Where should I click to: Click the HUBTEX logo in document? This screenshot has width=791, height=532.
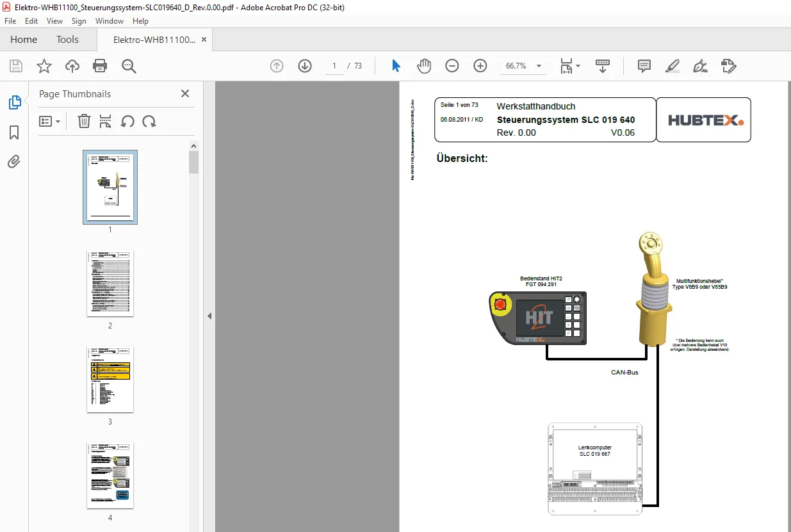(x=705, y=120)
